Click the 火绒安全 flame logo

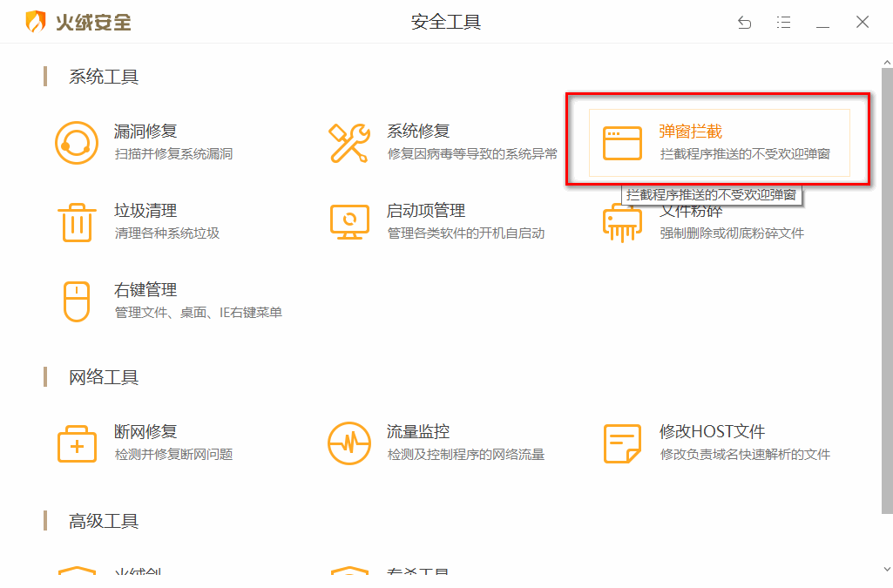[x=36, y=22]
